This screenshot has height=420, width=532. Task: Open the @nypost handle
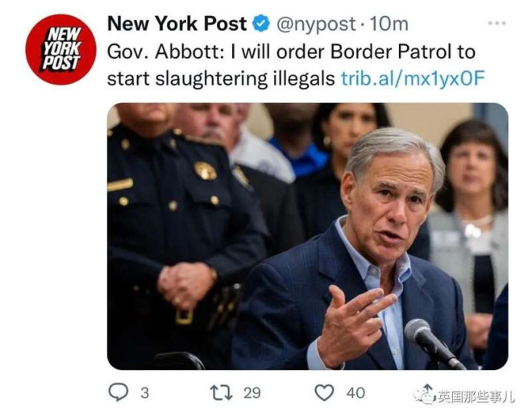316,24
